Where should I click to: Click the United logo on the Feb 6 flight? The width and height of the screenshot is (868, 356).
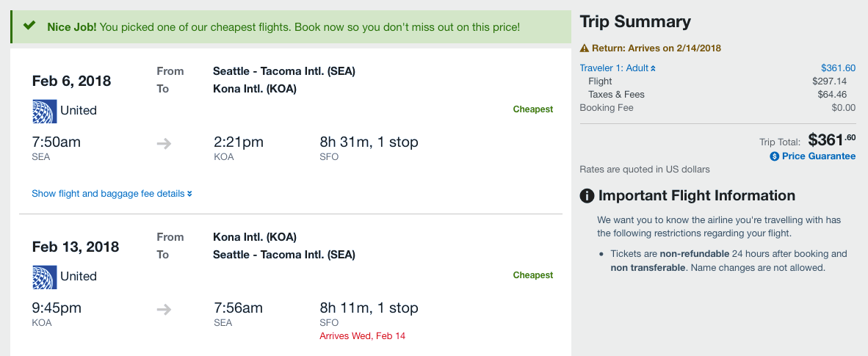point(43,111)
